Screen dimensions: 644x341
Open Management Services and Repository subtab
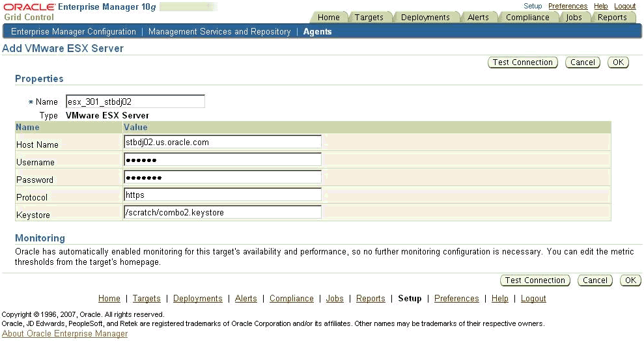click(219, 32)
